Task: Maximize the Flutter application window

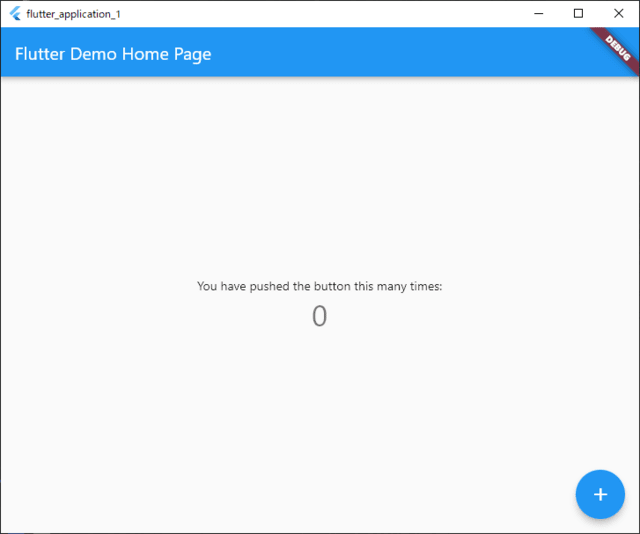Action: coord(578,14)
